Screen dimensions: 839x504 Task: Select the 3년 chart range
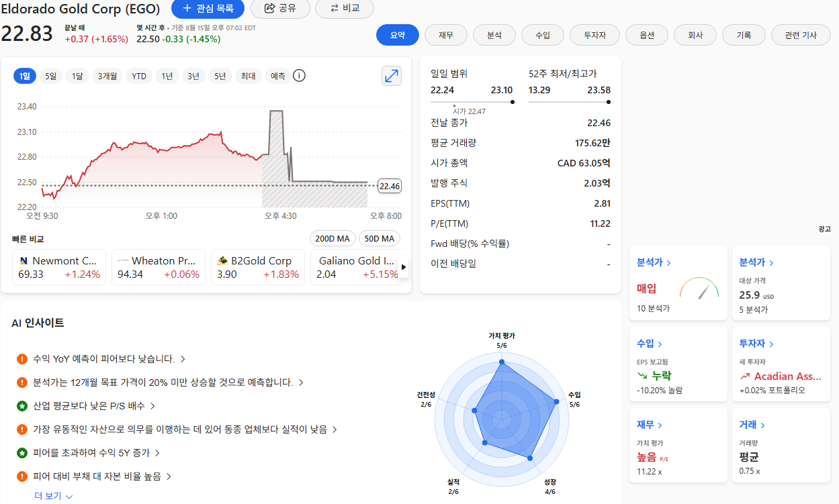[193, 76]
